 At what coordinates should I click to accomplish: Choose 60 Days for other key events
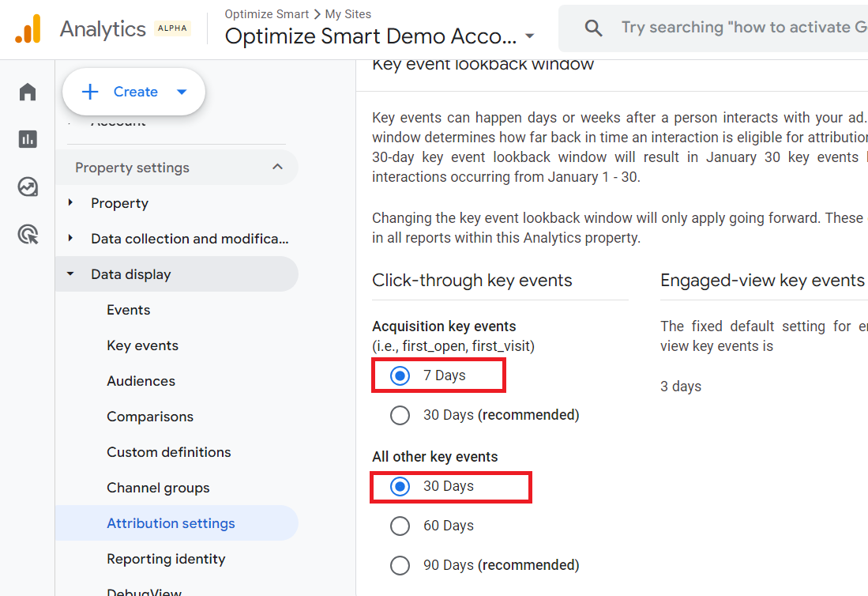click(400, 526)
